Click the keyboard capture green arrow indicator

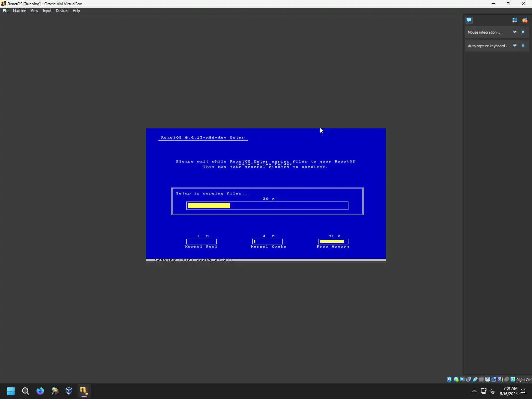click(513, 379)
